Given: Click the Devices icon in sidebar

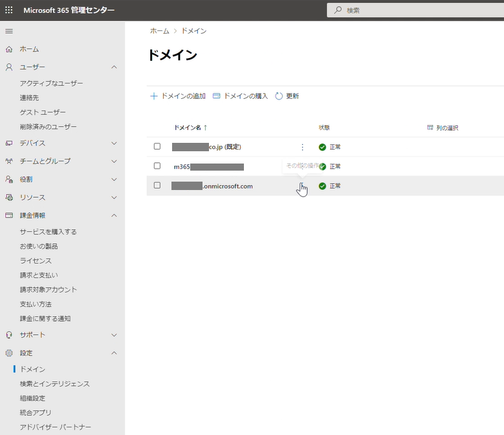Looking at the screenshot, I should (x=9, y=143).
